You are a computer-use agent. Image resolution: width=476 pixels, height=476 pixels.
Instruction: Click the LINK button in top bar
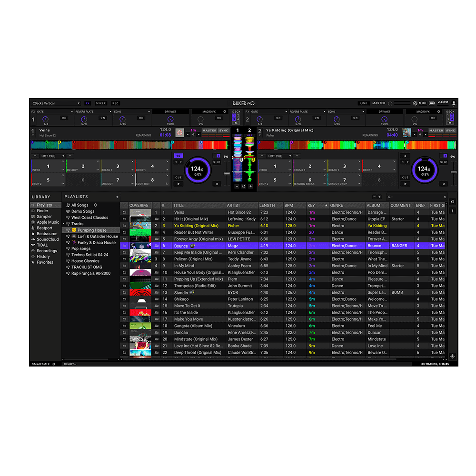coord(364,103)
